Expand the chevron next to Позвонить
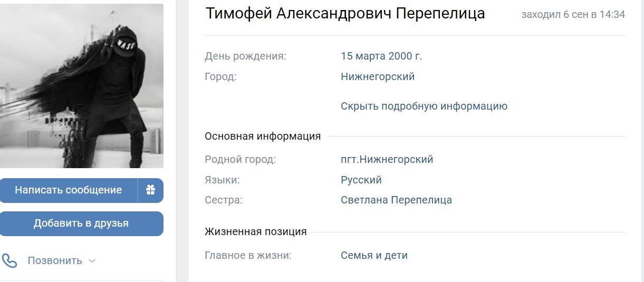The height and width of the screenshot is (282, 644). click(92, 260)
